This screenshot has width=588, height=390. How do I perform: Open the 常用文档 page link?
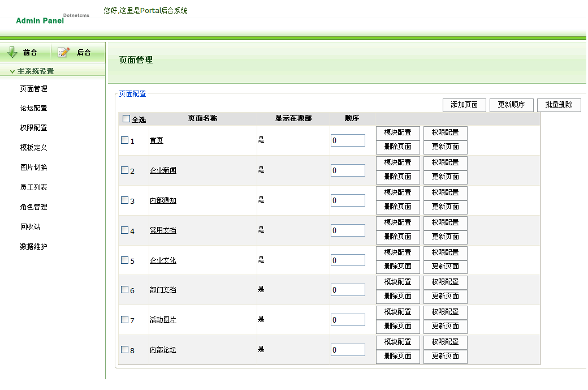pos(163,230)
